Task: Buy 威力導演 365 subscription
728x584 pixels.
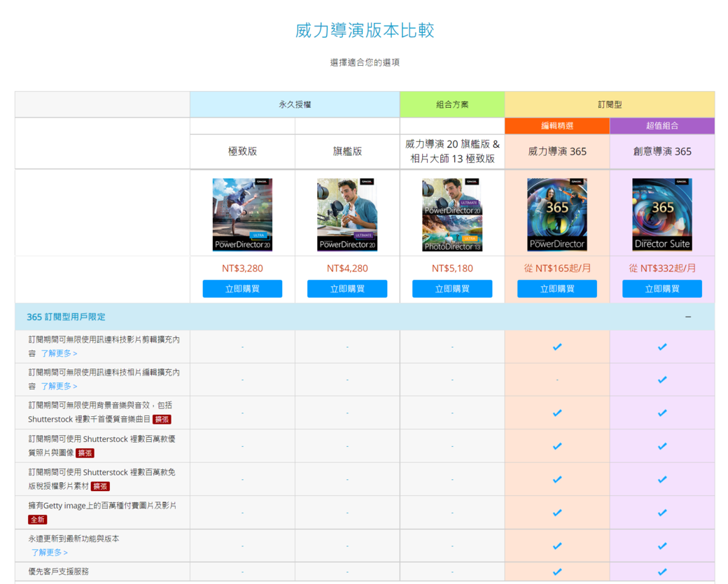Action: pyautogui.click(x=557, y=289)
